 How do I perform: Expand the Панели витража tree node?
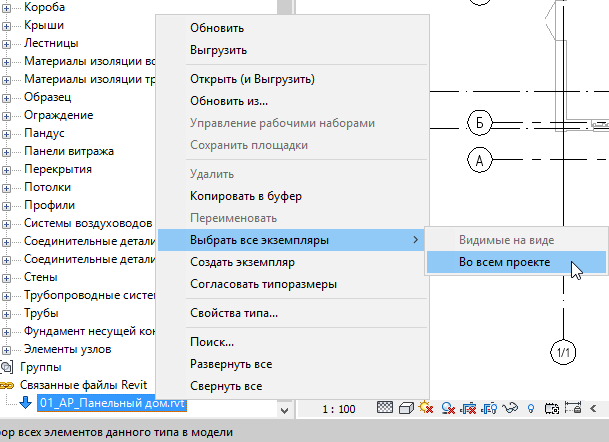6,152
